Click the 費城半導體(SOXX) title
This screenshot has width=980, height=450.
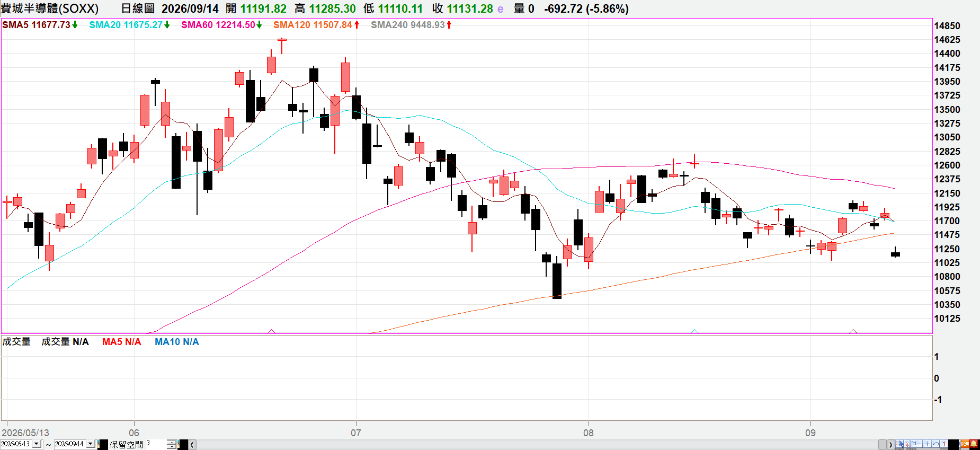pos(50,8)
